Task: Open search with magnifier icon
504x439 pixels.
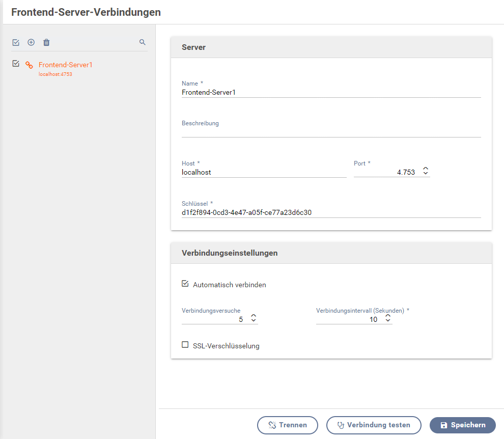Action: click(x=143, y=42)
